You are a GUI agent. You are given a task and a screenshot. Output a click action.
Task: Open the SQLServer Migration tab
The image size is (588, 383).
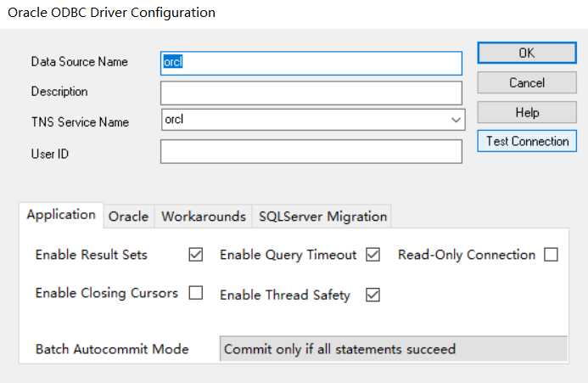322,217
